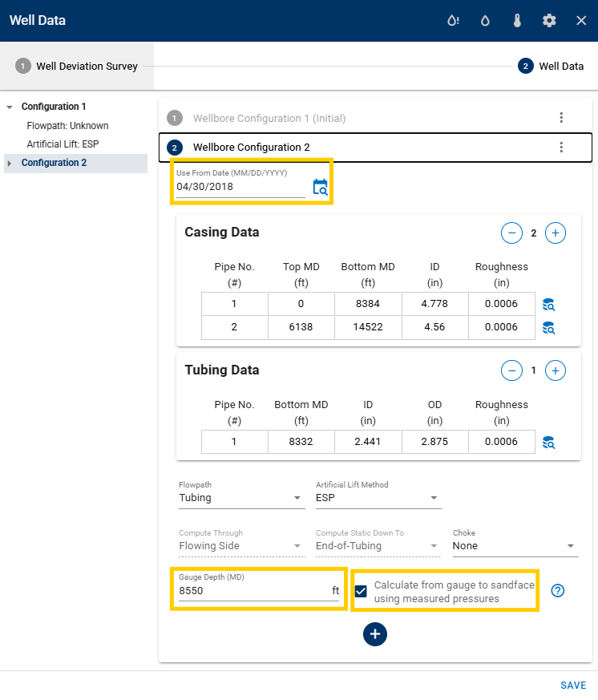
Task: Add a new wellbore configuration
Action: (x=375, y=634)
